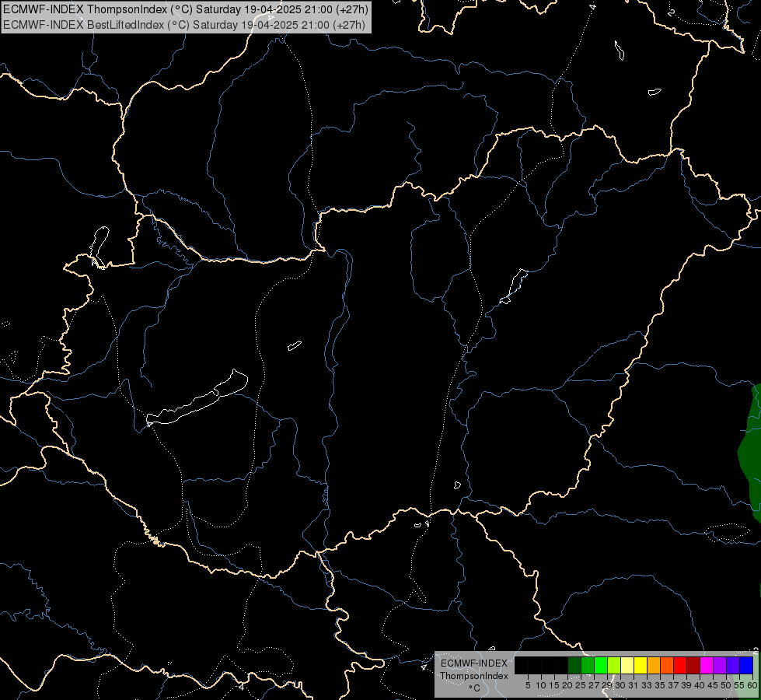Click the legend tick label 33
This screenshot has width=761, height=700.
(x=647, y=685)
